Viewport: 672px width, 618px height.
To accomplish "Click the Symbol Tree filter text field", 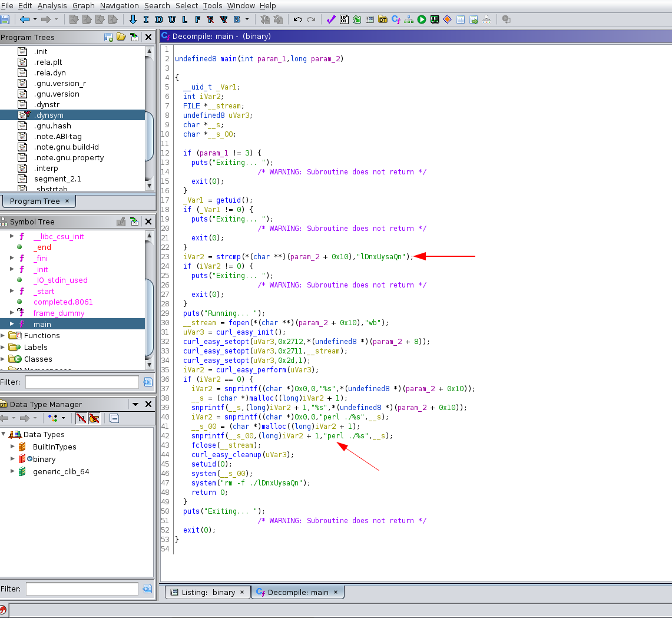I will pyautogui.click(x=82, y=382).
